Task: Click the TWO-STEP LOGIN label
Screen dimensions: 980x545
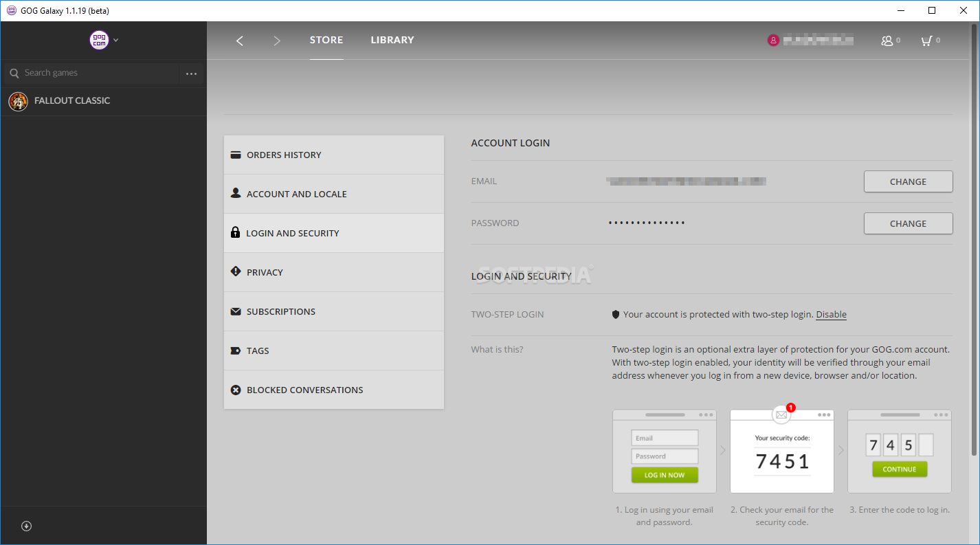Action: [507, 314]
